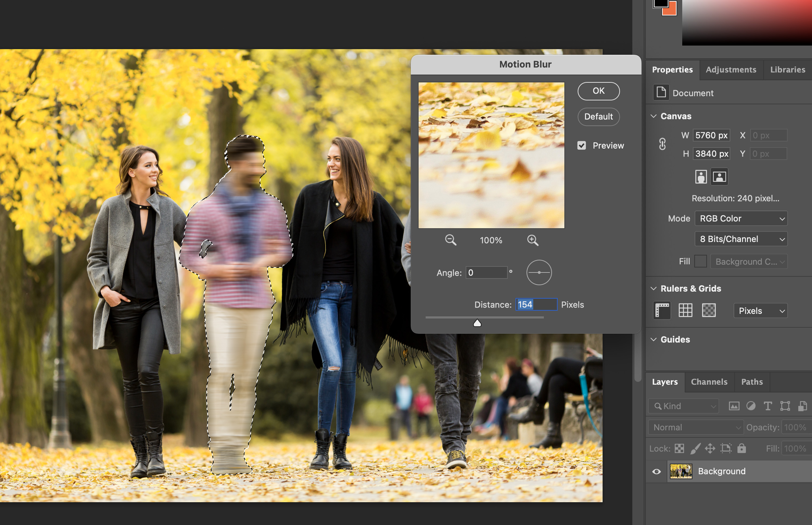Toggle the grid icon
The width and height of the screenshot is (812, 525).
point(685,311)
